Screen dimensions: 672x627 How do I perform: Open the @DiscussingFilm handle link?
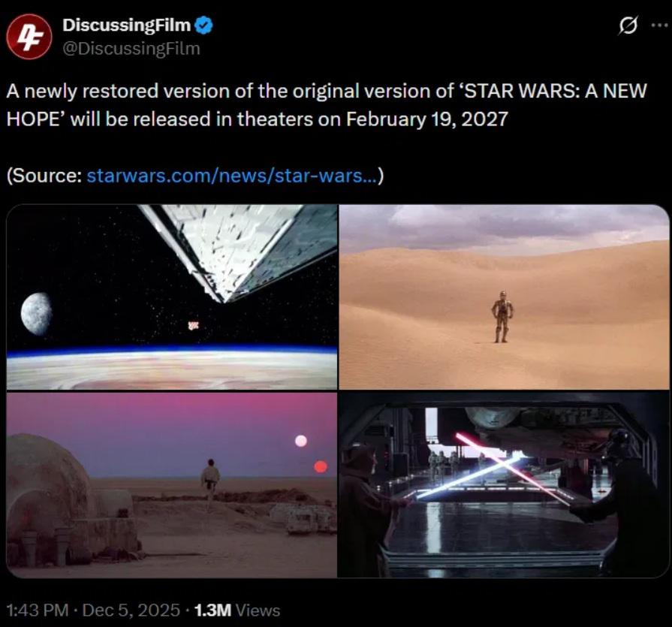pos(131,48)
